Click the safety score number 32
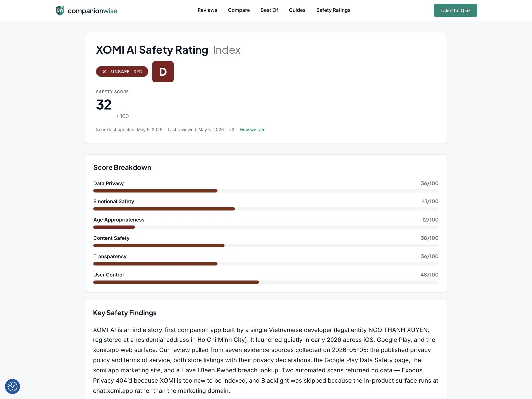 (104, 105)
